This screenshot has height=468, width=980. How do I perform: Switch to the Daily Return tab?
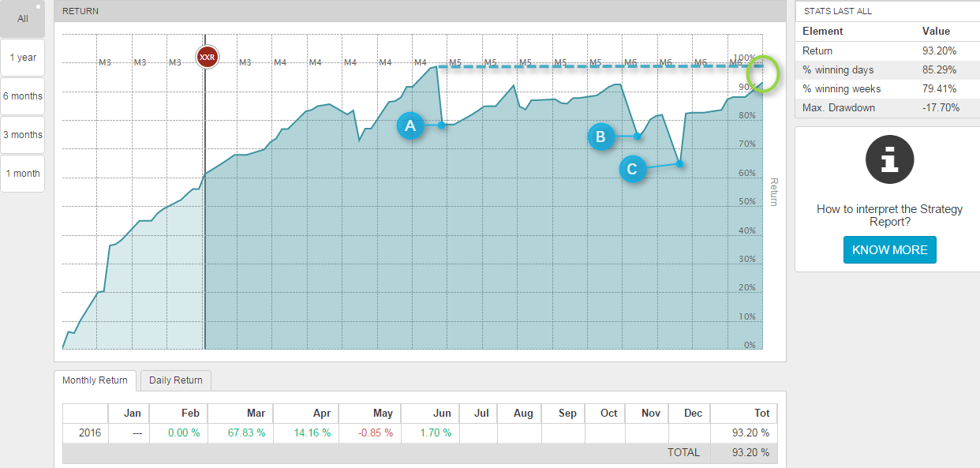pyautogui.click(x=176, y=380)
